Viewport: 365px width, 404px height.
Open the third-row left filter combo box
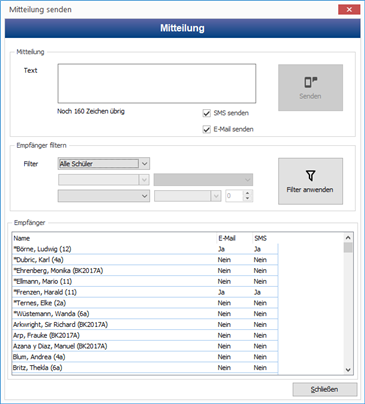(x=104, y=196)
